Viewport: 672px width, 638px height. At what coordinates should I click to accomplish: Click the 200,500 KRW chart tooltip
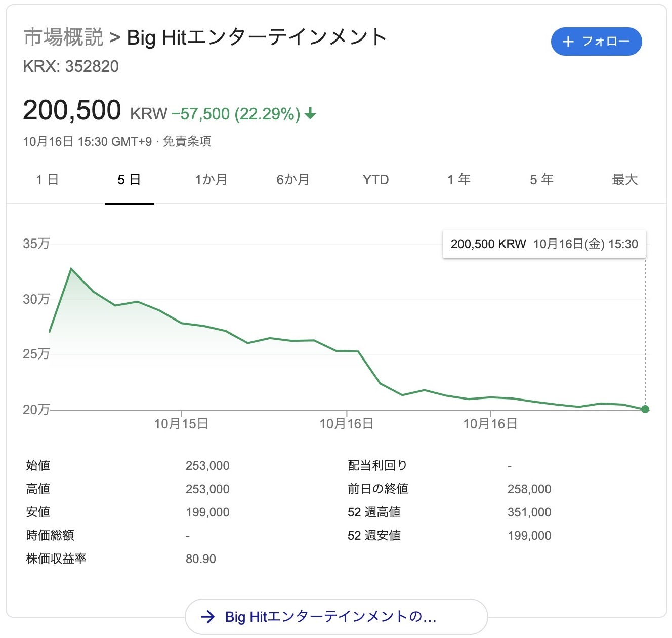pyautogui.click(x=544, y=244)
